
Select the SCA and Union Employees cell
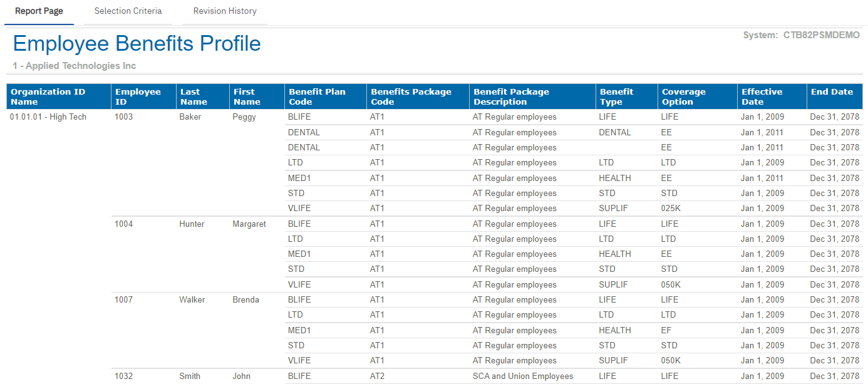(x=523, y=376)
